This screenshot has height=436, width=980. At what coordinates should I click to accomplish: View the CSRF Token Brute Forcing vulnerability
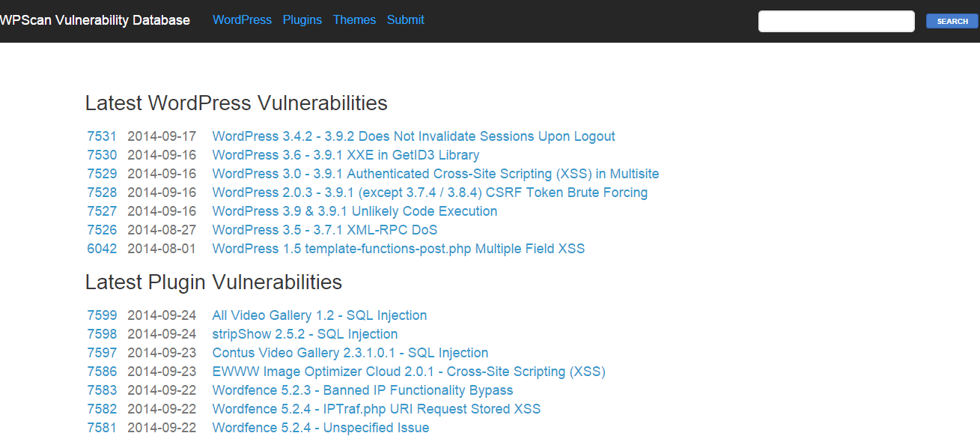tap(430, 192)
